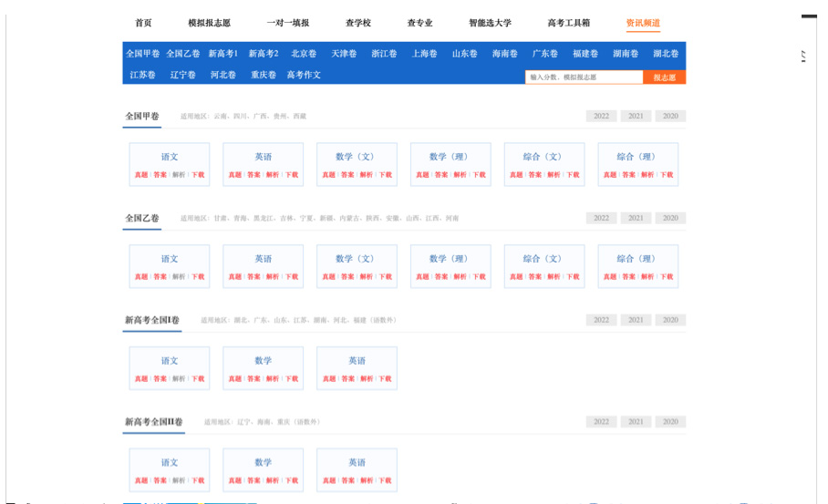Click 下载 for 综合（理） in 全国甲卷
Image resolution: width=828 pixels, height=504 pixels.
(x=667, y=175)
